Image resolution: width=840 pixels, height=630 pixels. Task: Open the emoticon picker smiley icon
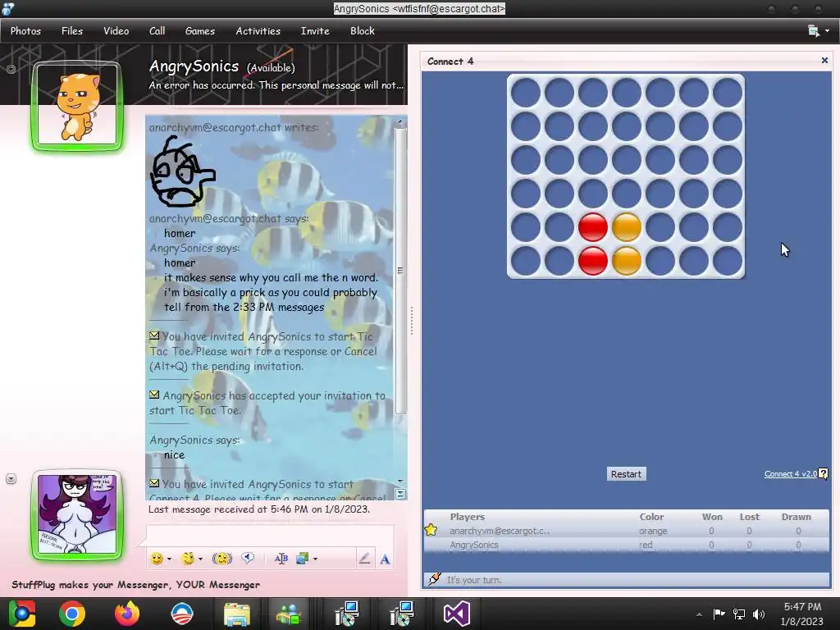click(x=157, y=559)
